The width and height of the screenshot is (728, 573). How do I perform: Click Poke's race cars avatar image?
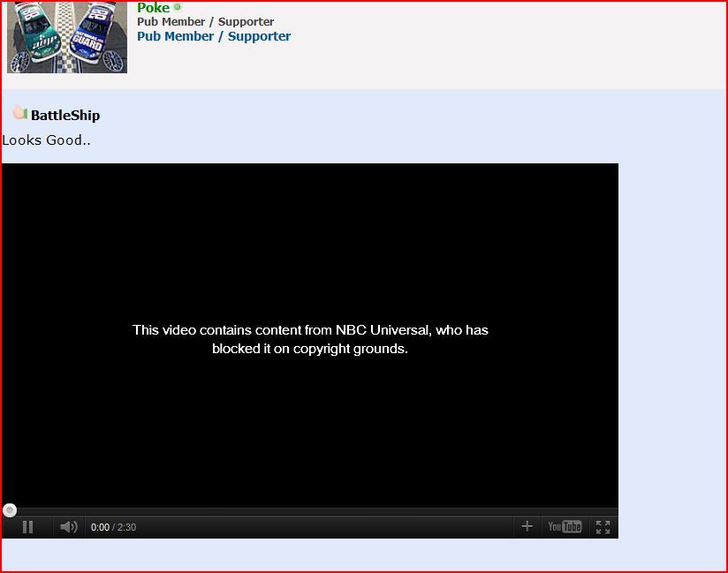pos(67,37)
